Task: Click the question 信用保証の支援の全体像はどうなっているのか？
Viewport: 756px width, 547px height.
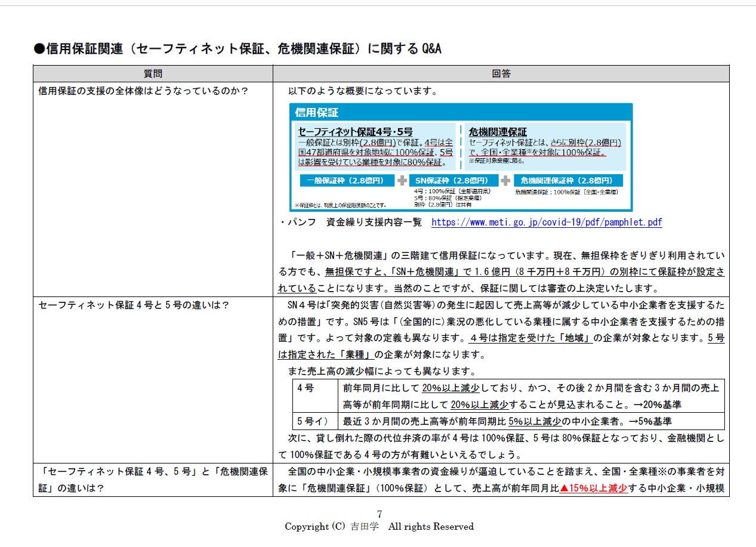Action: 143,91
